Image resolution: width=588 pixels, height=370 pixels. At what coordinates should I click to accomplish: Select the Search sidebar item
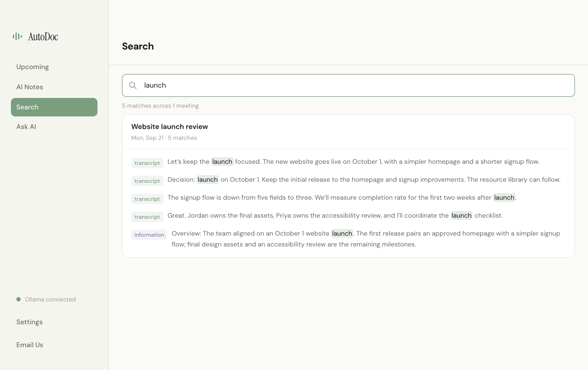point(54,107)
